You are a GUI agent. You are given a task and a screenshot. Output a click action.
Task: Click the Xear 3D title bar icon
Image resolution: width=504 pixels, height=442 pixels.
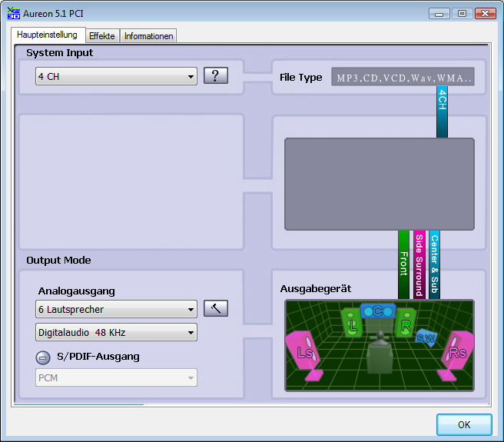tap(14, 13)
